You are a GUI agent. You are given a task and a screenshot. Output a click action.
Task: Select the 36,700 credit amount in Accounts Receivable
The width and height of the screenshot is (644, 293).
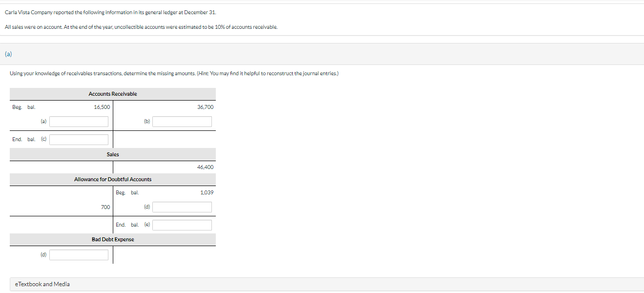click(205, 106)
